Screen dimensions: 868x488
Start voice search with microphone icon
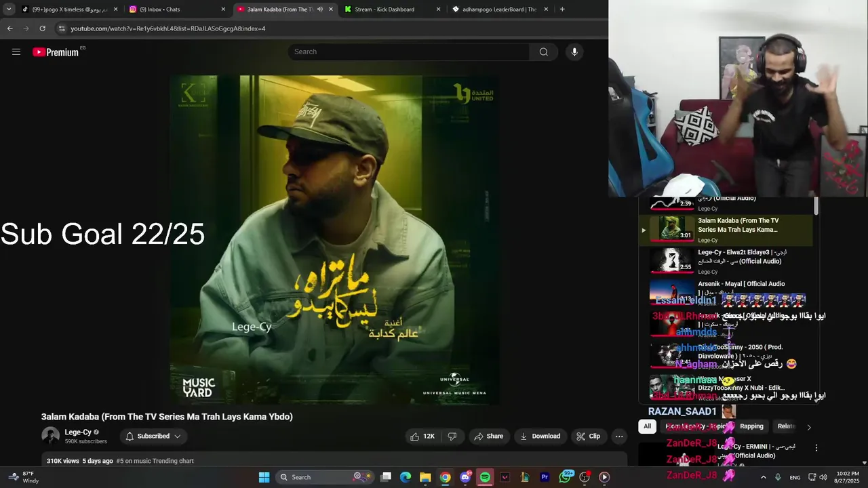(574, 52)
